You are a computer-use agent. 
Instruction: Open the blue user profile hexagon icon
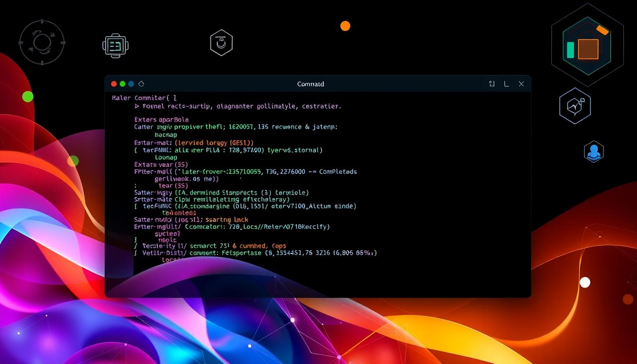[594, 152]
